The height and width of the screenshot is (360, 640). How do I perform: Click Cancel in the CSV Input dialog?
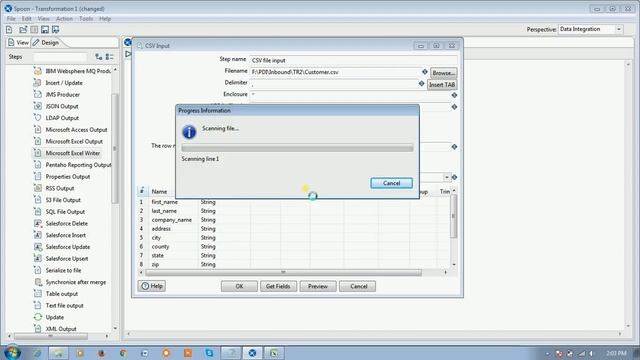[359, 287]
